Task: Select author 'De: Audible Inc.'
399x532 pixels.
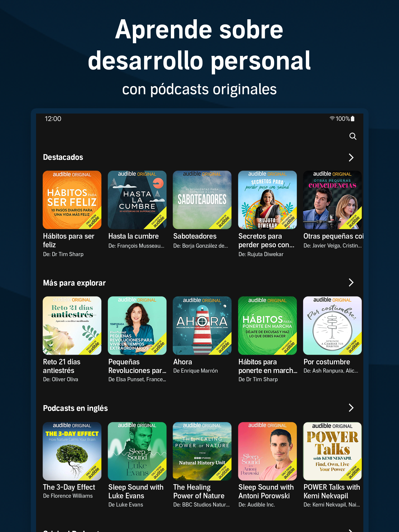Action: 257,505
